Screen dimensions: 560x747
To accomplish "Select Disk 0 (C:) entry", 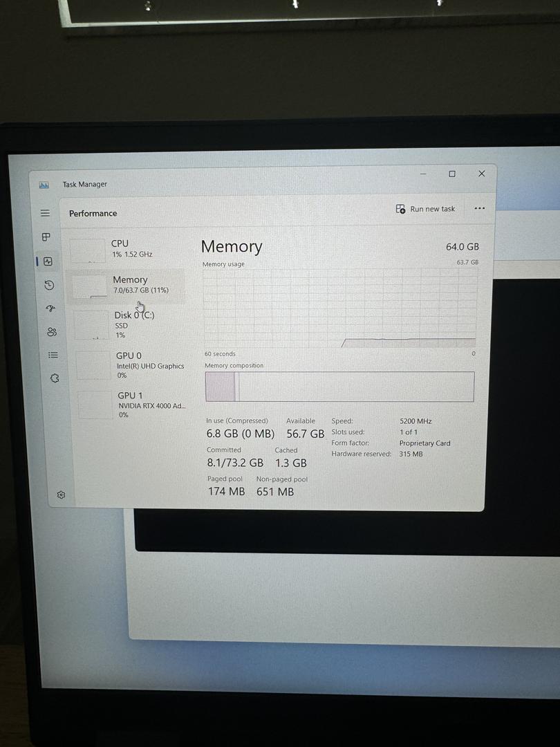I will point(129,325).
